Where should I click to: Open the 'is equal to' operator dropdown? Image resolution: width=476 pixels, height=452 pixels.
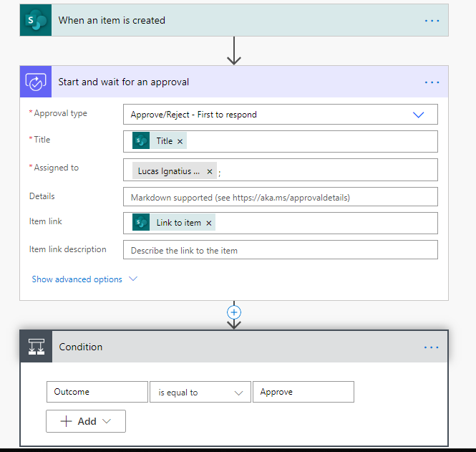coord(200,392)
